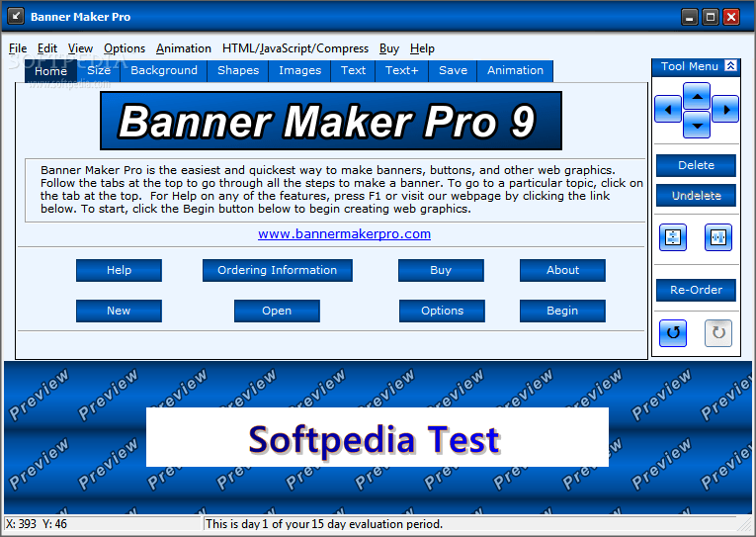This screenshot has width=756, height=537.
Task: Click the Re-Order button
Action: pyautogui.click(x=697, y=290)
